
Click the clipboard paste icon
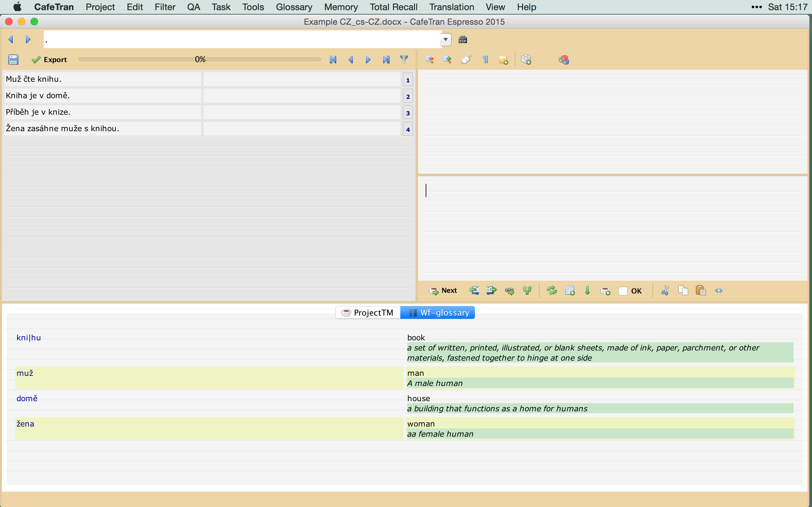(x=701, y=290)
